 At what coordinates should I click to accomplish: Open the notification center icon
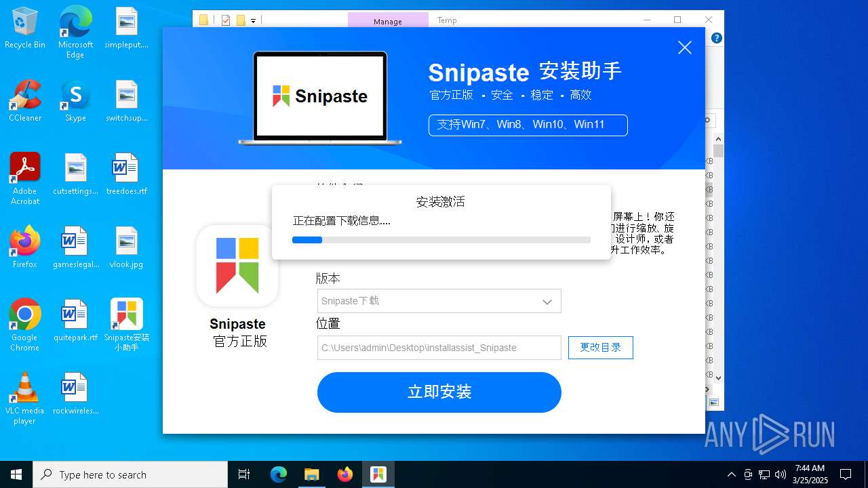(x=846, y=474)
